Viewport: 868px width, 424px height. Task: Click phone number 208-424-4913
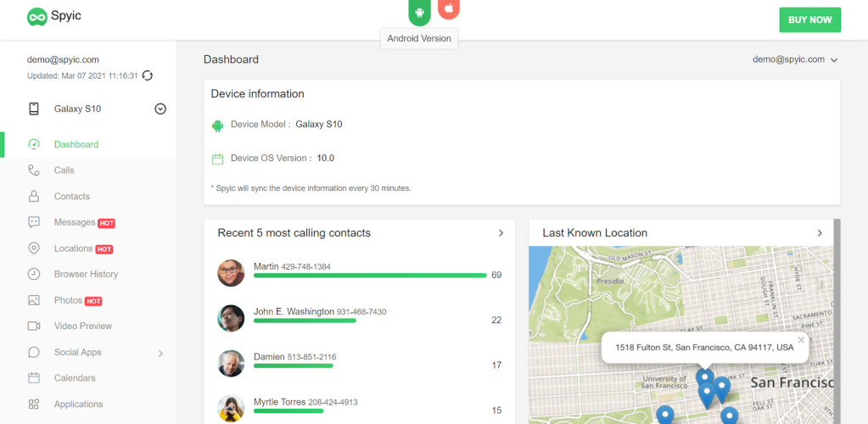pos(333,403)
